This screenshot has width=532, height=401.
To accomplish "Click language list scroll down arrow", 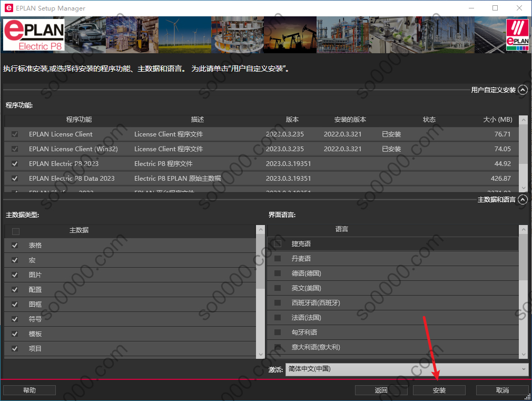I will 524,354.
